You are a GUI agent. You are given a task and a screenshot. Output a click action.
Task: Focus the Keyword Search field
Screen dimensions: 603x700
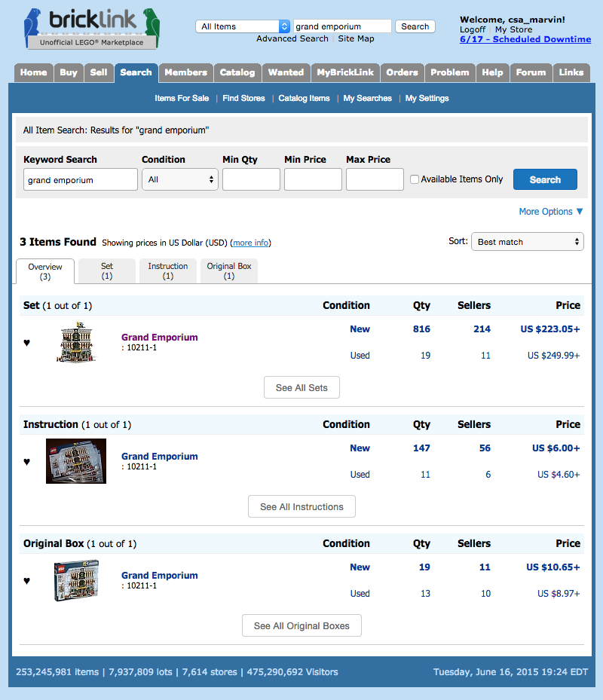(81, 179)
